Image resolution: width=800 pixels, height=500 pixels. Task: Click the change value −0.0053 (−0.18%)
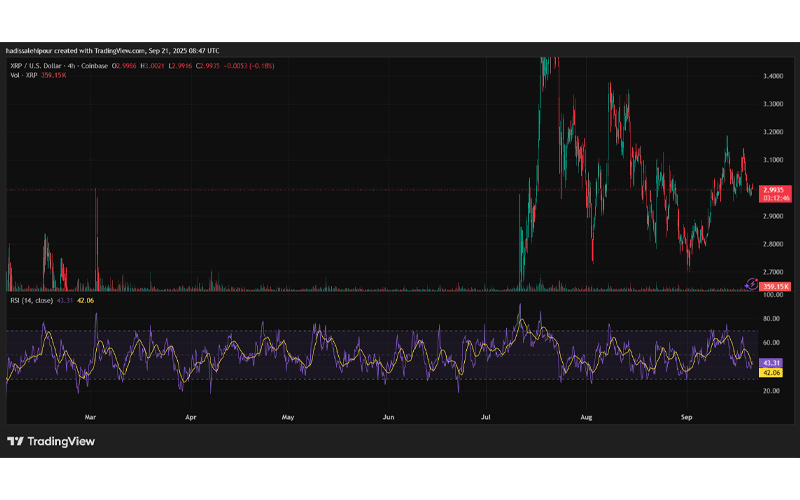coord(249,66)
